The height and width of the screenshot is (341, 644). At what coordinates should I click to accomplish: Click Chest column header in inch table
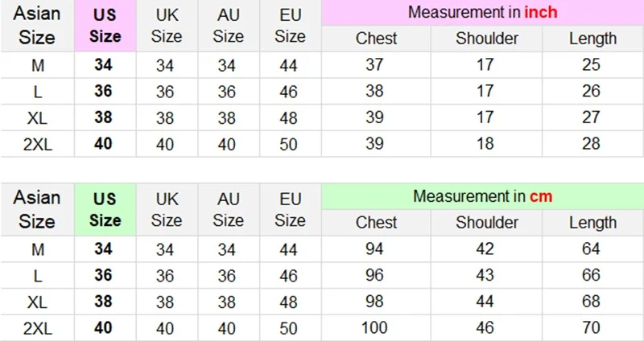tap(375, 39)
